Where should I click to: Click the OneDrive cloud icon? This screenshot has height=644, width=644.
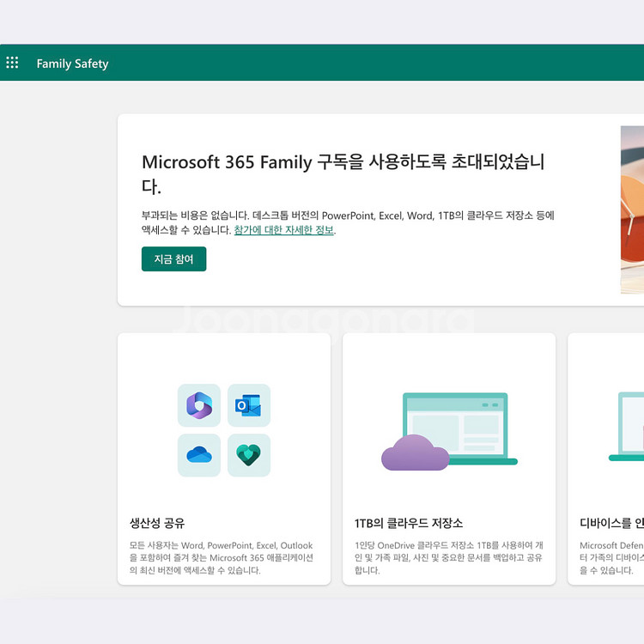point(199,455)
